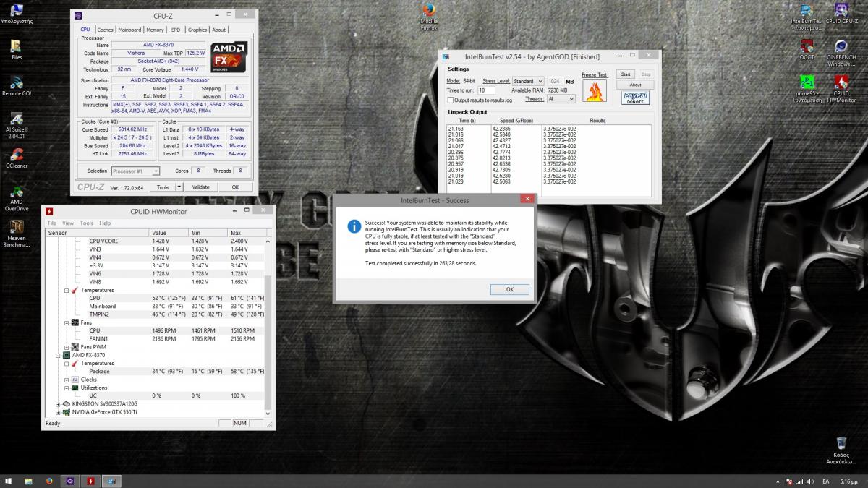Image resolution: width=868 pixels, height=488 pixels.
Task: Open the Recycle Bin desktop icon
Action: 841,450
